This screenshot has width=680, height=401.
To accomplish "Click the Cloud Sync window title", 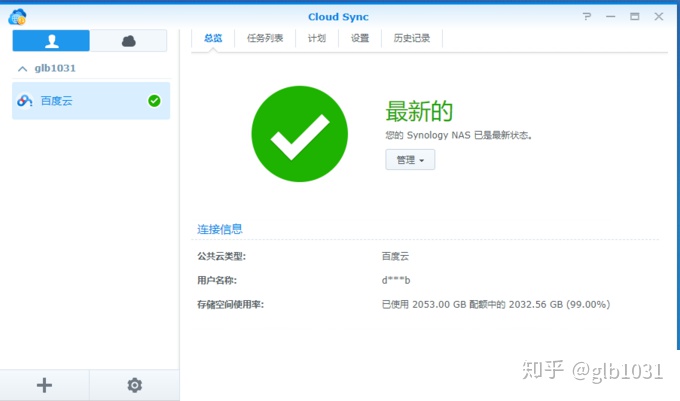I will pyautogui.click(x=338, y=17).
